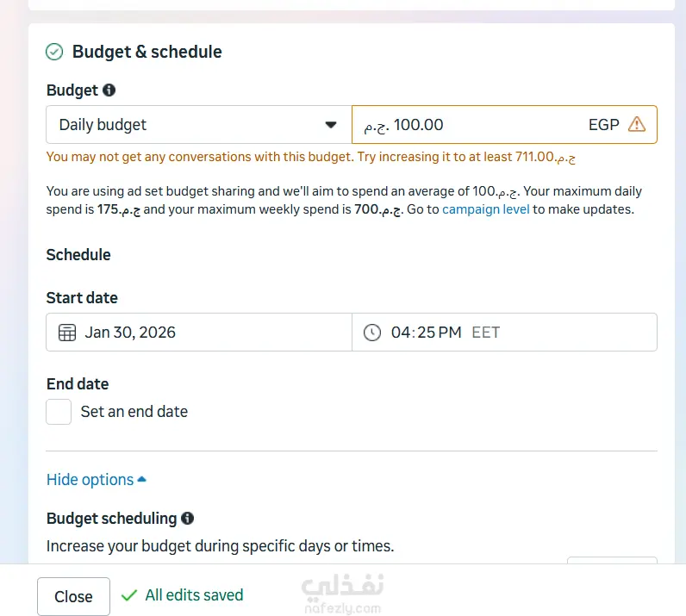This screenshot has width=686, height=616.
Task: Click the info icon beside Budget scheduling
Action: pos(187,518)
